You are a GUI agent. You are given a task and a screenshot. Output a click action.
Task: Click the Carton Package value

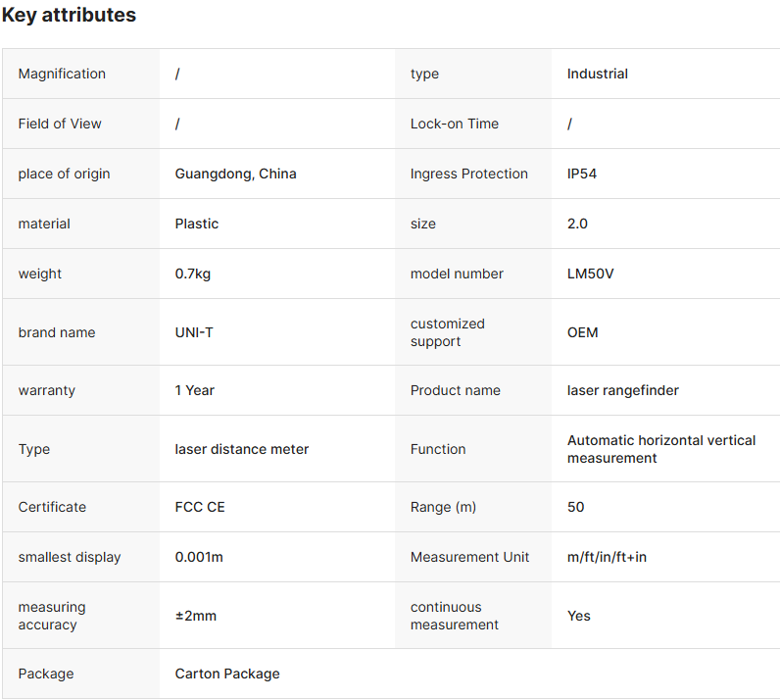(227, 674)
